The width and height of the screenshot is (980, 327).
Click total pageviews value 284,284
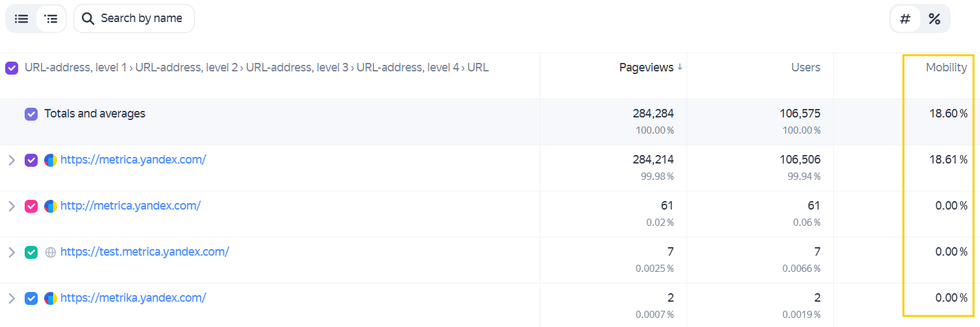pyautogui.click(x=653, y=114)
